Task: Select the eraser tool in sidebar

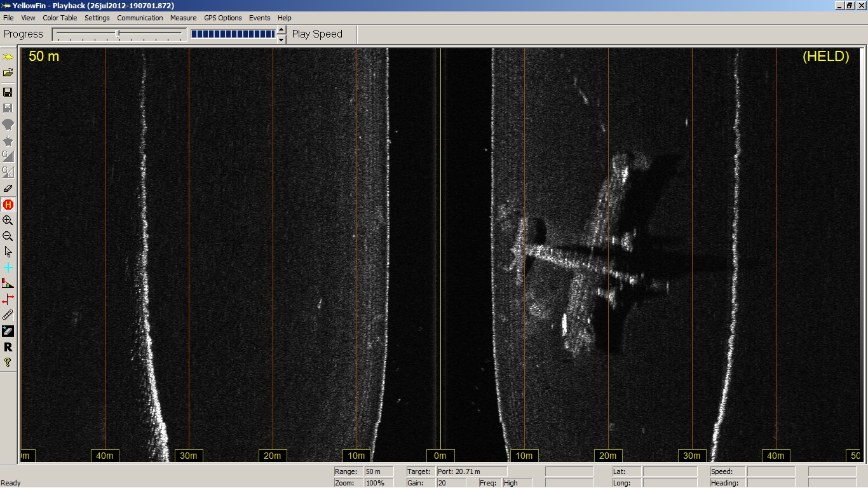Action: pyautogui.click(x=8, y=188)
